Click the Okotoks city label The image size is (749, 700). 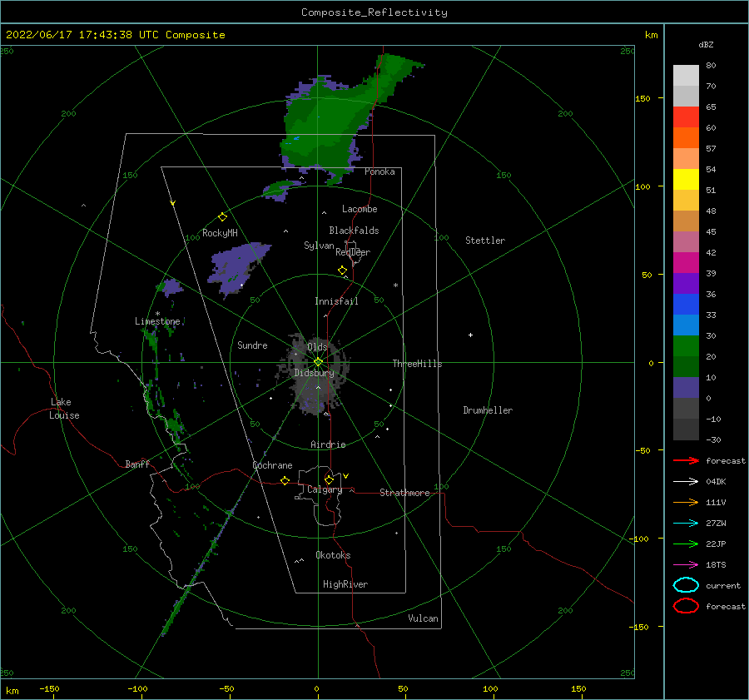click(x=333, y=555)
